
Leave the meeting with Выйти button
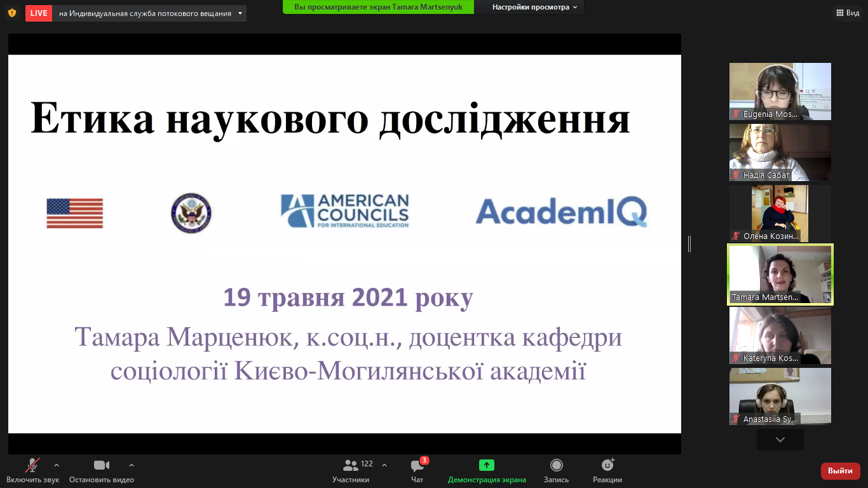pyautogui.click(x=840, y=471)
